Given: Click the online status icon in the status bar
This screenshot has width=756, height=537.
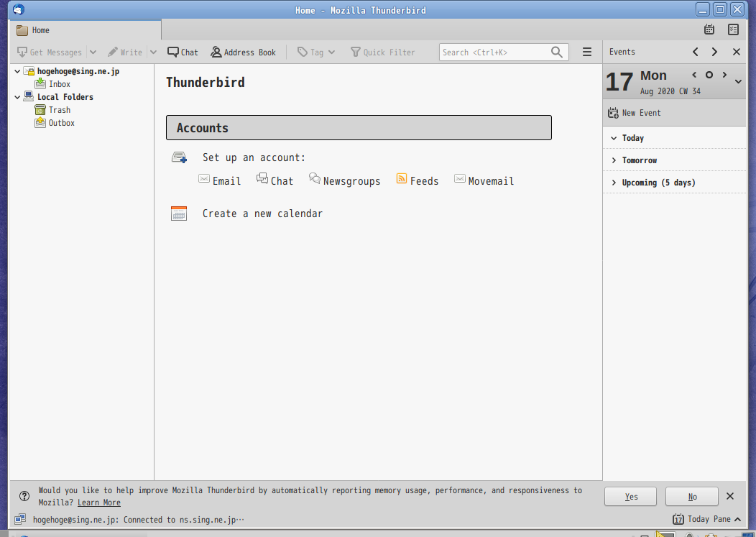Looking at the screenshot, I should pos(20,519).
